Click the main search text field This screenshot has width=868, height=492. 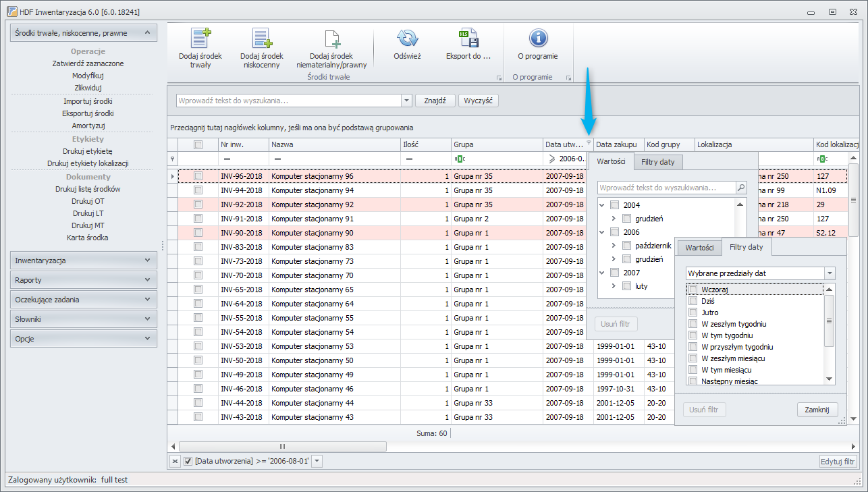coord(289,101)
